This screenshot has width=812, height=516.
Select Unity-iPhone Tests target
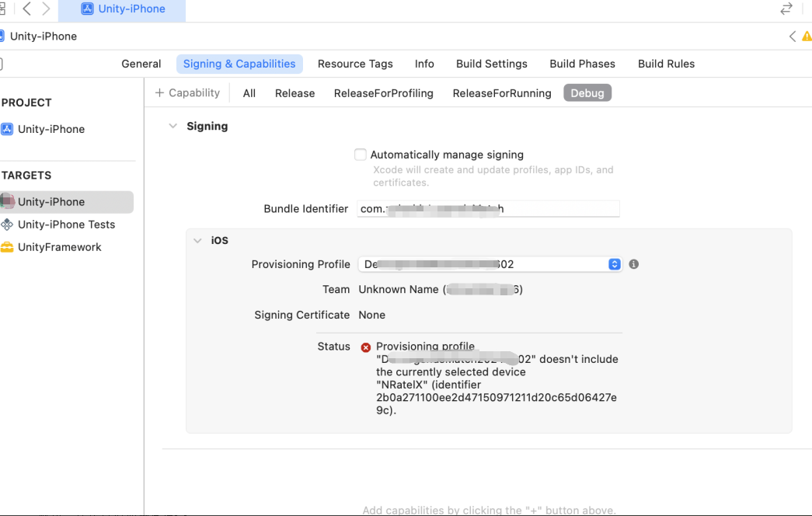[66, 225]
